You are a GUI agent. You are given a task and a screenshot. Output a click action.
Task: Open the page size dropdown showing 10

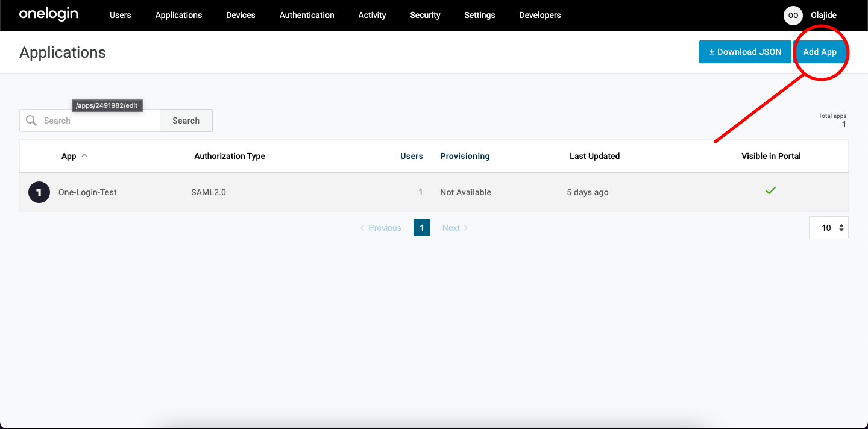click(829, 228)
